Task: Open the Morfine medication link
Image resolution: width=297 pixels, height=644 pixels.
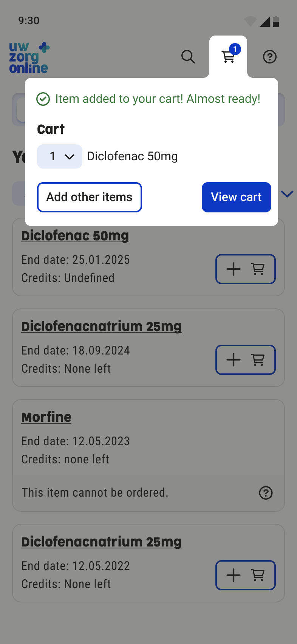Action: tap(46, 417)
